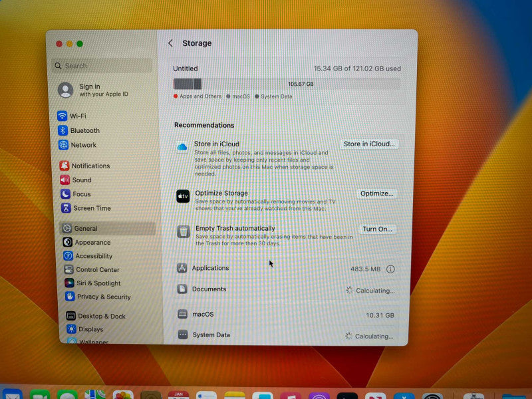Turn on Empty Trash automatically
The image size is (532, 399).
coord(377,229)
